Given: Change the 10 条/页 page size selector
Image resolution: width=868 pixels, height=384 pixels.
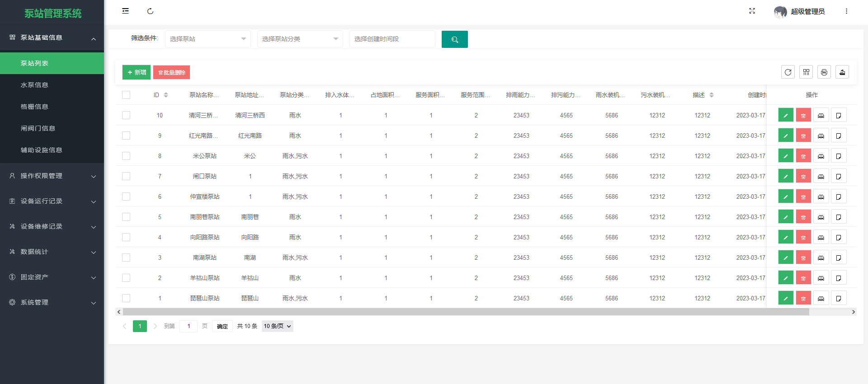Looking at the screenshot, I should point(277,326).
